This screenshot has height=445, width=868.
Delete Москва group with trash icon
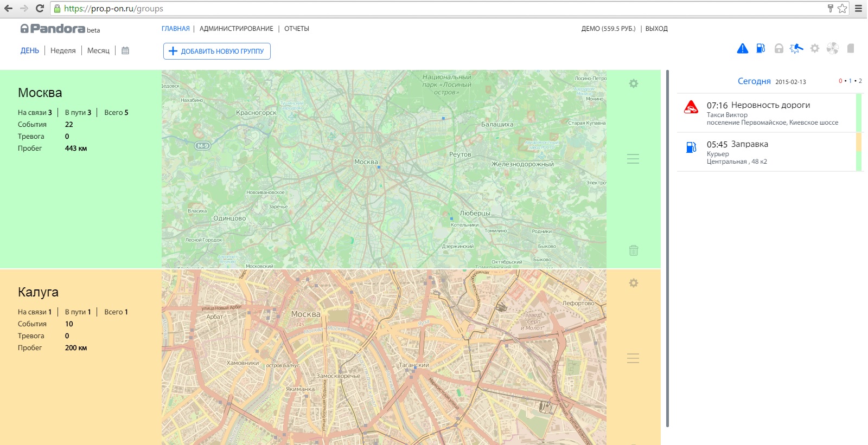click(633, 250)
